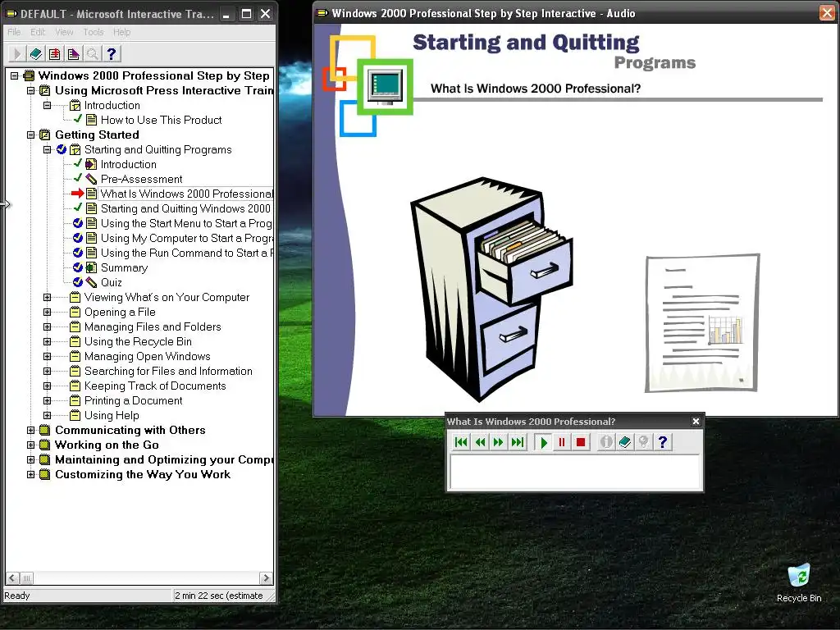Image resolution: width=840 pixels, height=630 pixels.
Task: Expand the Printing a Document lesson
Action: click(47, 400)
